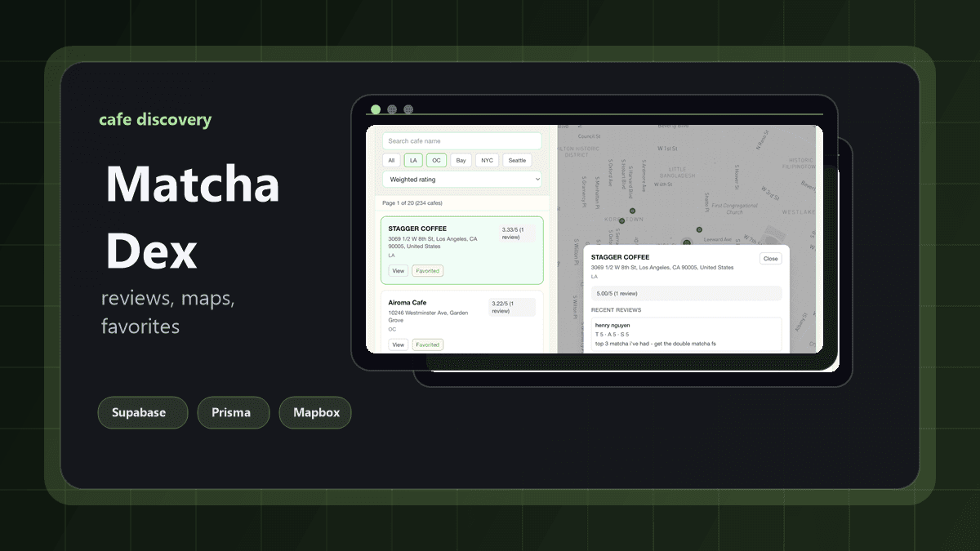Click the highlighted selected cafe map marker
Viewport: 980px width, 551px height.
(687, 242)
